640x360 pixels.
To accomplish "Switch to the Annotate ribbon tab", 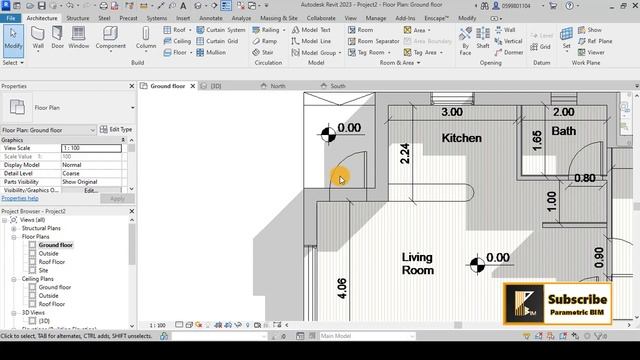I will 211,18.
